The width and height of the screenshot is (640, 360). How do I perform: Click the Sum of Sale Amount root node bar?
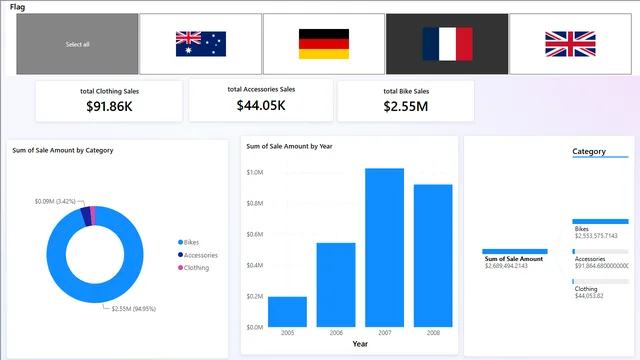(515, 251)
